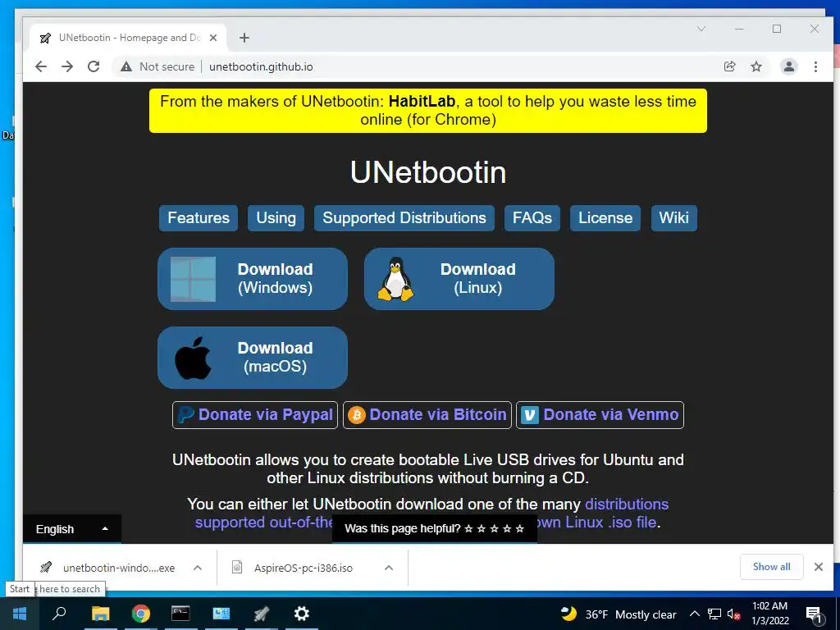Open the distributions link in paragraph
Screen dimensions: 840x630
point(627,504)
